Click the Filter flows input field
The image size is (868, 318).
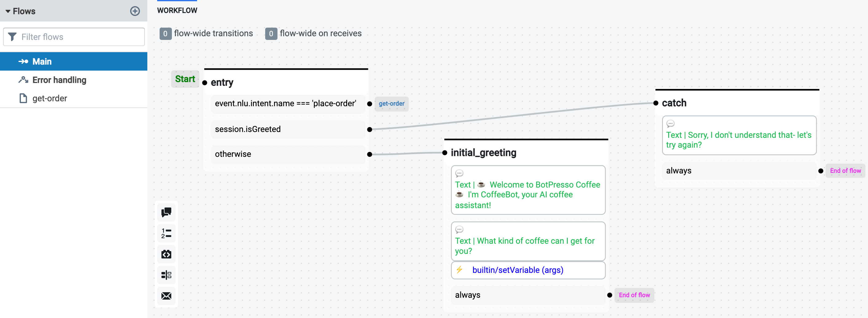point(77,37)
